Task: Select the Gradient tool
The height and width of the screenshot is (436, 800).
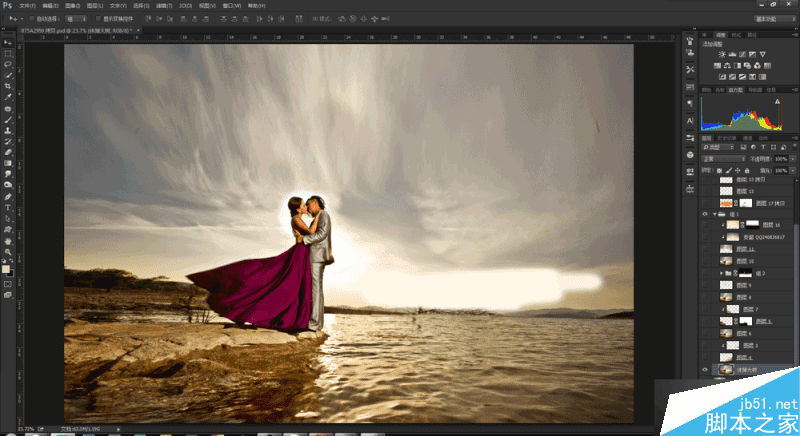Action: click(8, 163)
